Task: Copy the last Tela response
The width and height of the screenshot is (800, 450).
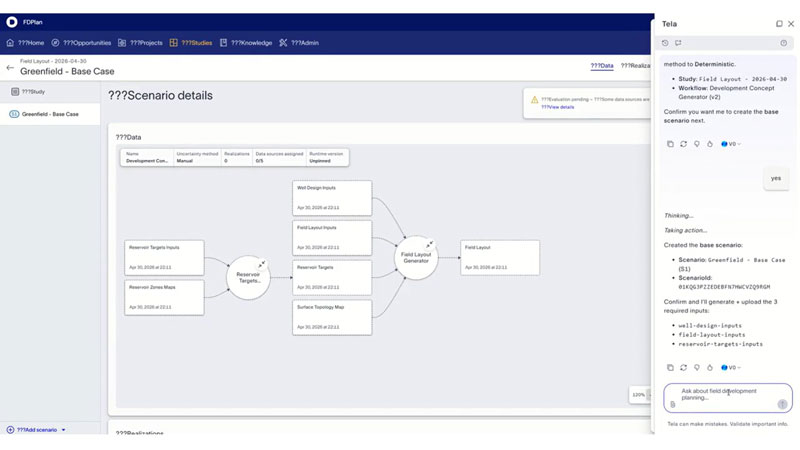Action: (670, 367)
